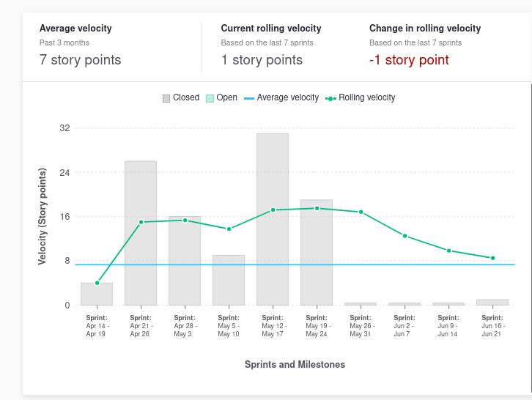Screen dimensions: 532x400
Task: Click rolling velocity point for Jun 2 sprint
Action: [x=404, y=236]
